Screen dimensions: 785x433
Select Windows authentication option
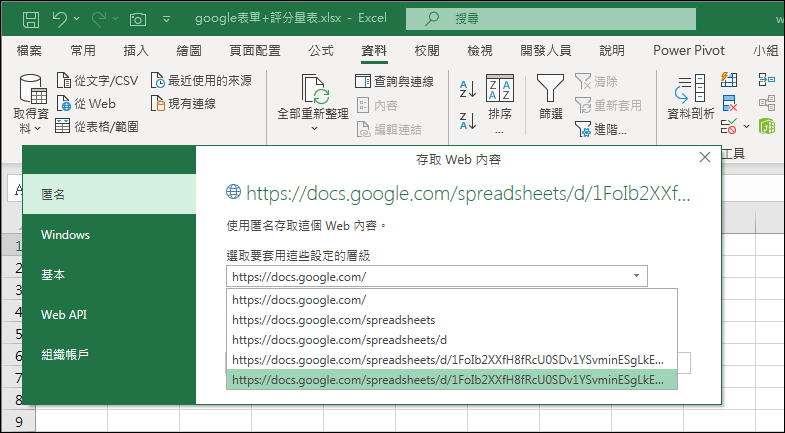pos(109,234)
